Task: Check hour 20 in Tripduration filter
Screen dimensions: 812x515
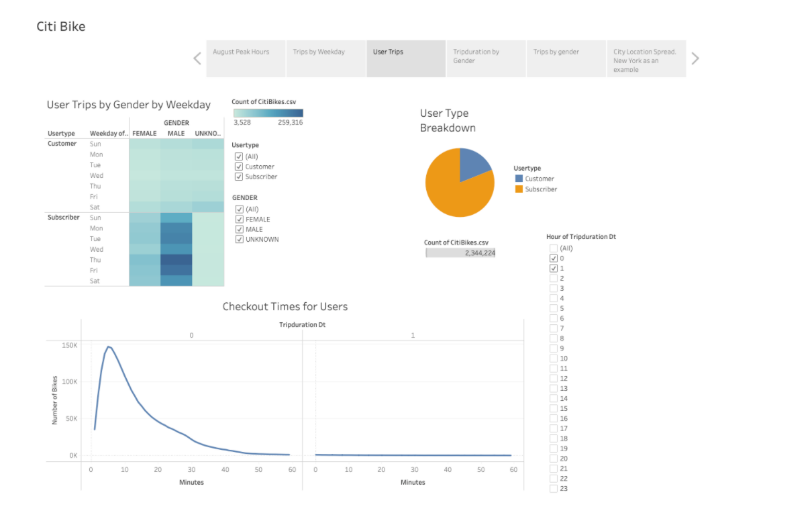Action: tap(554, 459)
